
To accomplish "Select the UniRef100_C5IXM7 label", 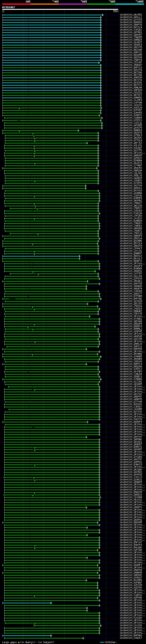I will (131, 63).
